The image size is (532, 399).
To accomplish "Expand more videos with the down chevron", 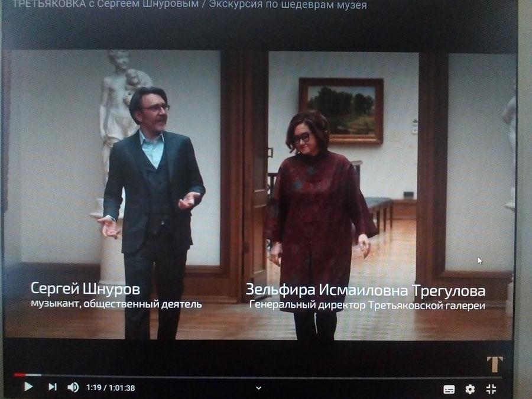I will (258, 388).
